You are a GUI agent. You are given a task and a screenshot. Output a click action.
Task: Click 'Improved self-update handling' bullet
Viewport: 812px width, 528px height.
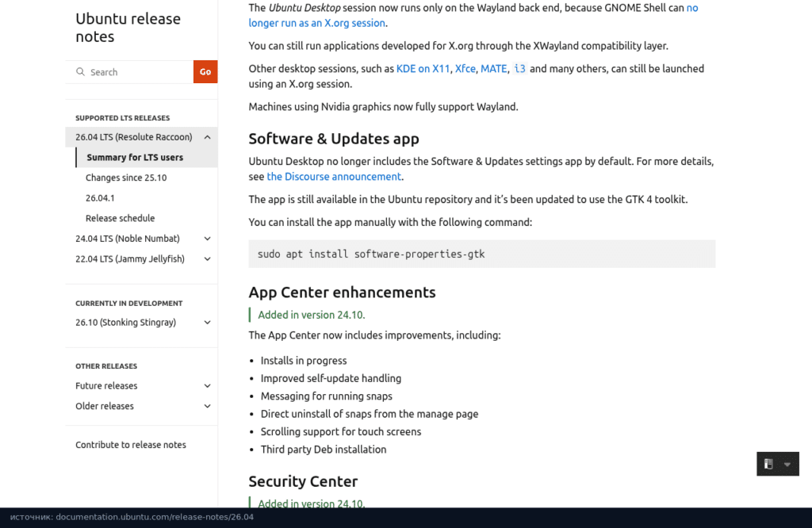331,378
